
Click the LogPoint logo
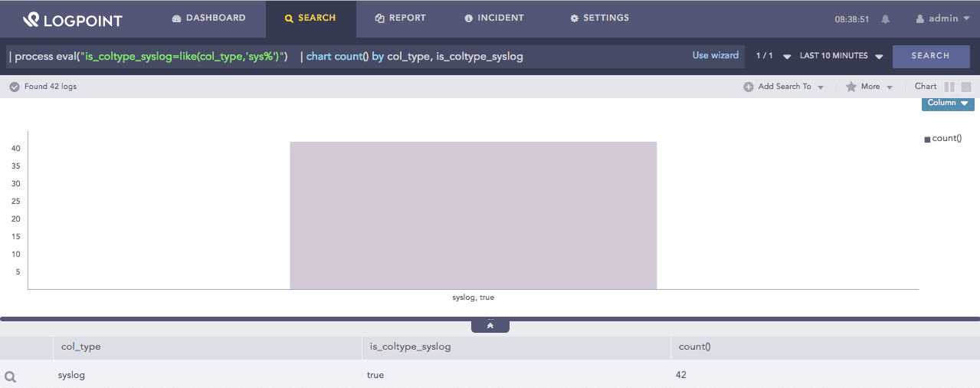click(x=73, y=19)
